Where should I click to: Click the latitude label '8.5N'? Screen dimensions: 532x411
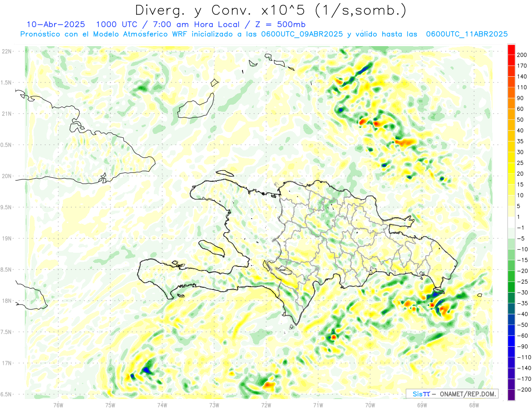coord(7,270)
